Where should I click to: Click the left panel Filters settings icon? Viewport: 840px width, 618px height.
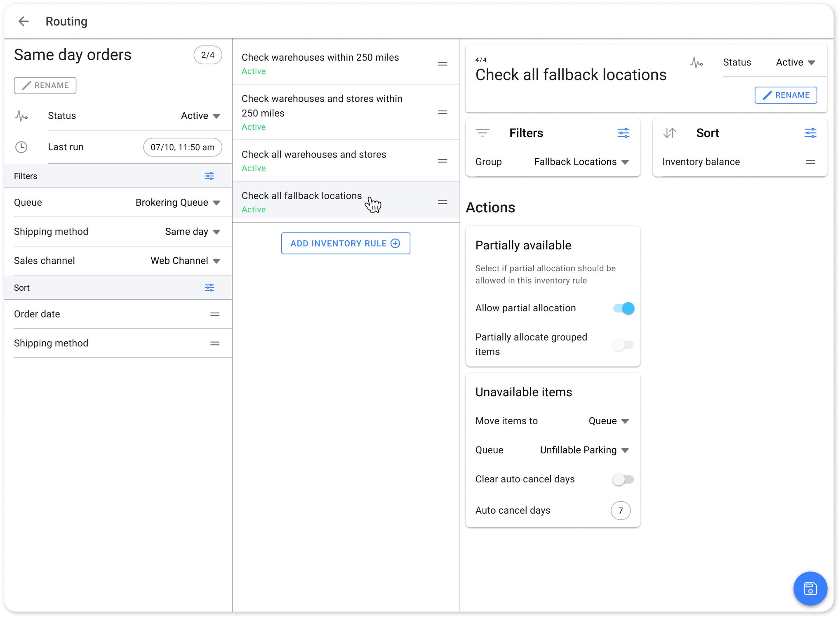click(209, 176)
